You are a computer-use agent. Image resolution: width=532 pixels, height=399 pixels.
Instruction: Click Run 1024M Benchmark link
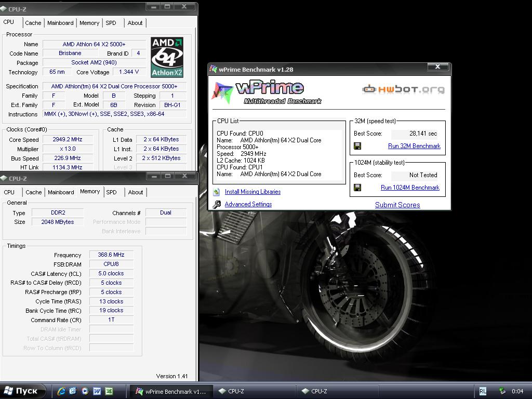pos(410,187)
